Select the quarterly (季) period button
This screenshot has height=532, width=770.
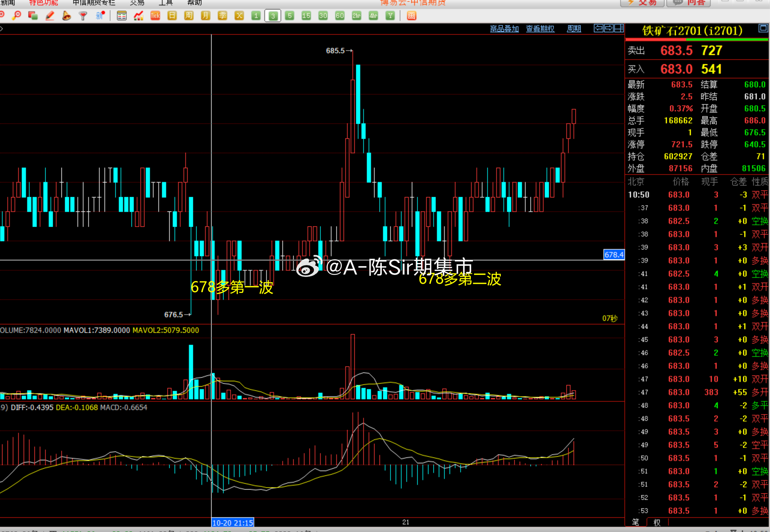[x=222, y=16]
